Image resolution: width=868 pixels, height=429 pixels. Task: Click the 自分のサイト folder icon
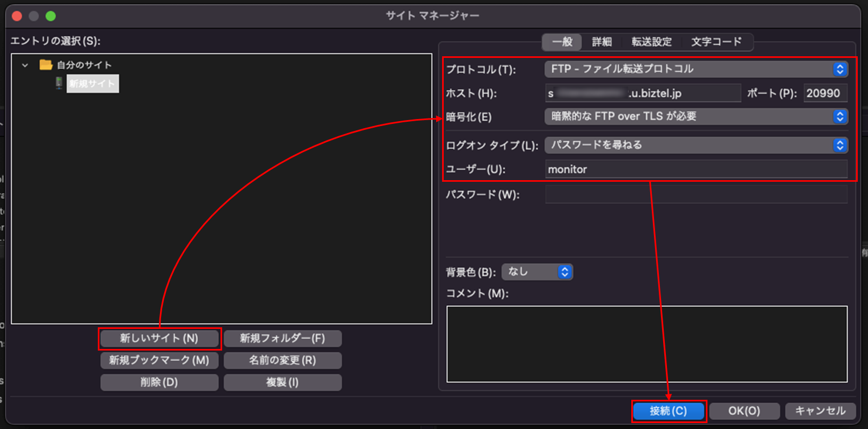[x=46, y=65]
